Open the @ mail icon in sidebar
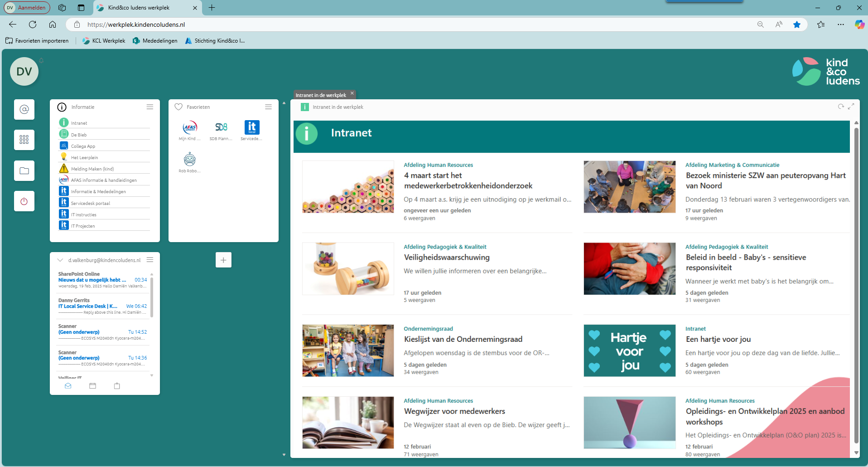Screen dimensions: 868x467 click(24, 109)
